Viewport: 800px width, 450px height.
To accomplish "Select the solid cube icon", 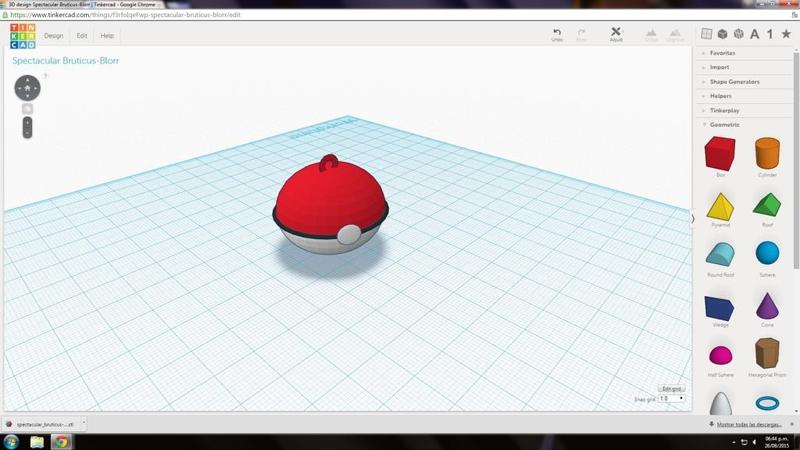I will 722,34.
